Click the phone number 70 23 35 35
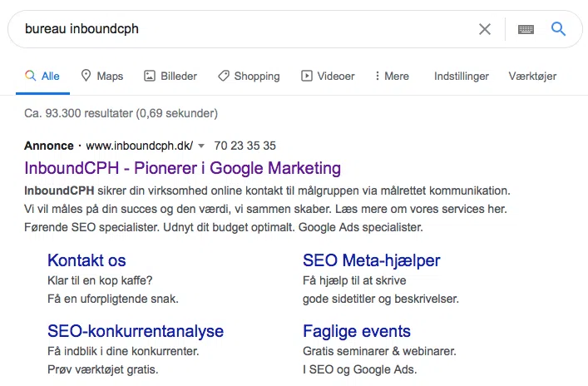 [245, 146]
